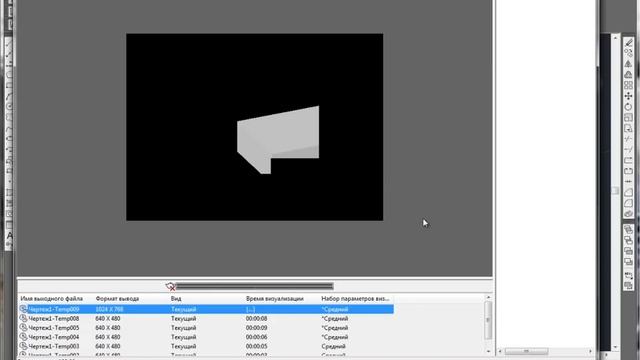This screenshot has height=360, width=640.
Task: Click Bring to Front draw order icon
Action: pyautogui.click(x=629, y=230)
